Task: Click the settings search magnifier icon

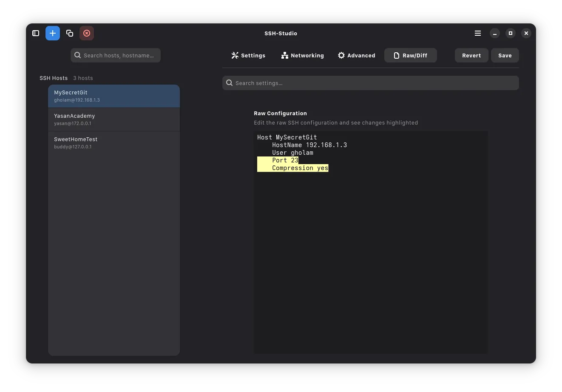Action: [230, 83]
